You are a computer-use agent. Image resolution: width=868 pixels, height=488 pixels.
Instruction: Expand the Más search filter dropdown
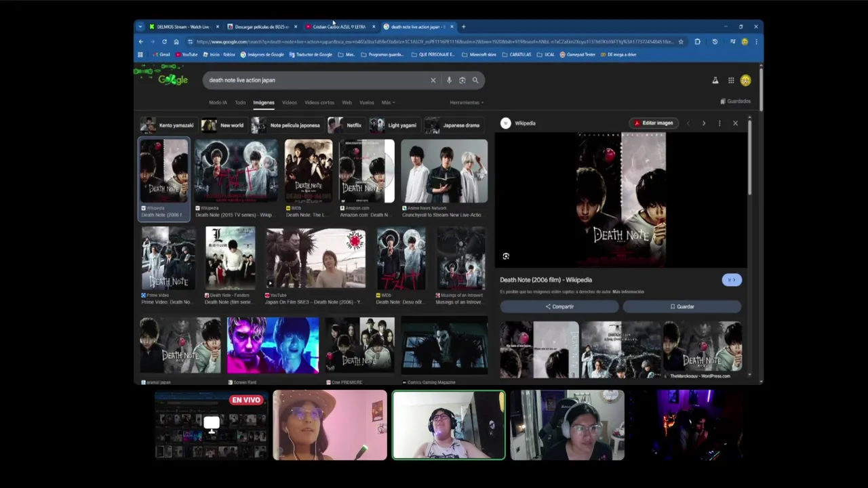click(388, 102)
